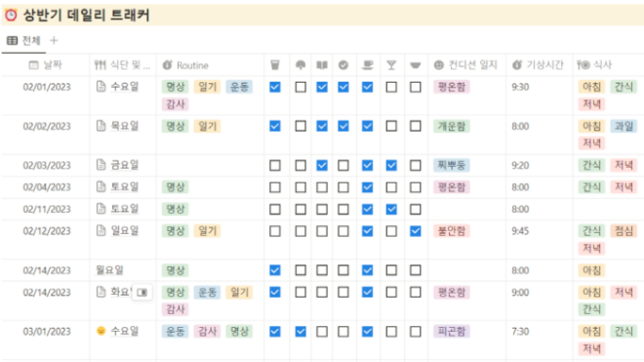Open the 컨디션 일지 column header menu
The width and height of the screenshot is (644, 362).
click(x=466, y=65)
